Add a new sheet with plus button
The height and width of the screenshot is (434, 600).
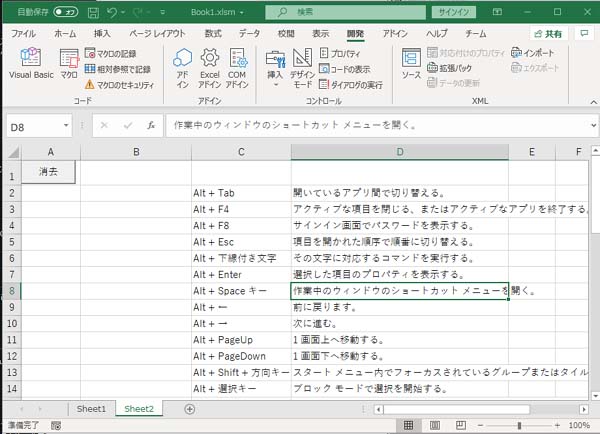[x=190, y=409]
